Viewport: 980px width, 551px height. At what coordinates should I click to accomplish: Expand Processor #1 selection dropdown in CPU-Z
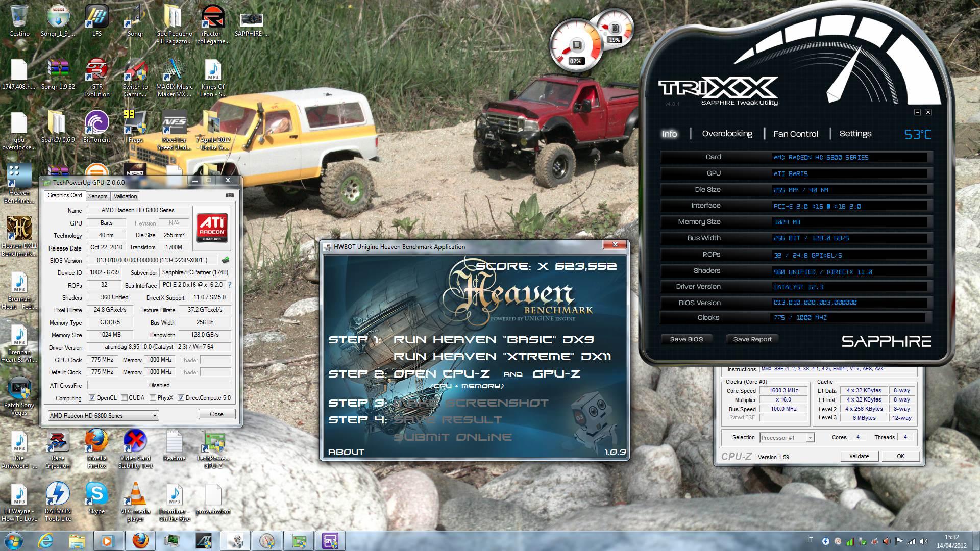810,438
